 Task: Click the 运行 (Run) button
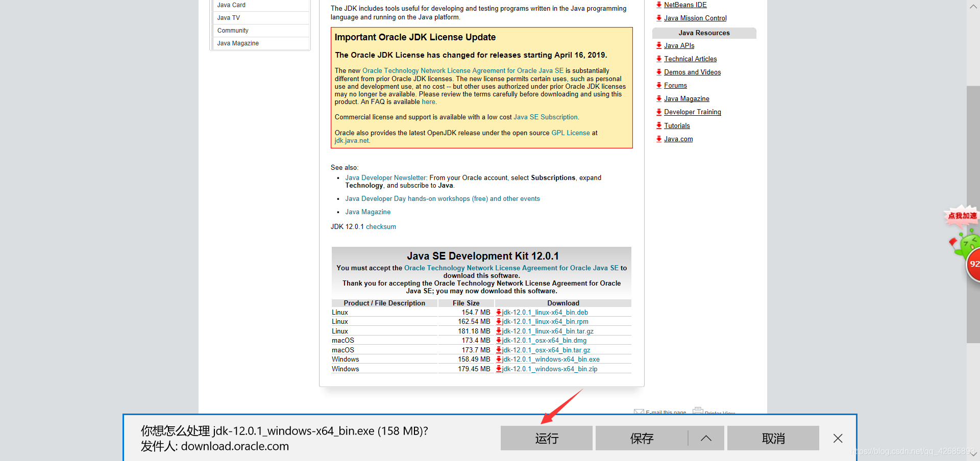pos(546,438)
